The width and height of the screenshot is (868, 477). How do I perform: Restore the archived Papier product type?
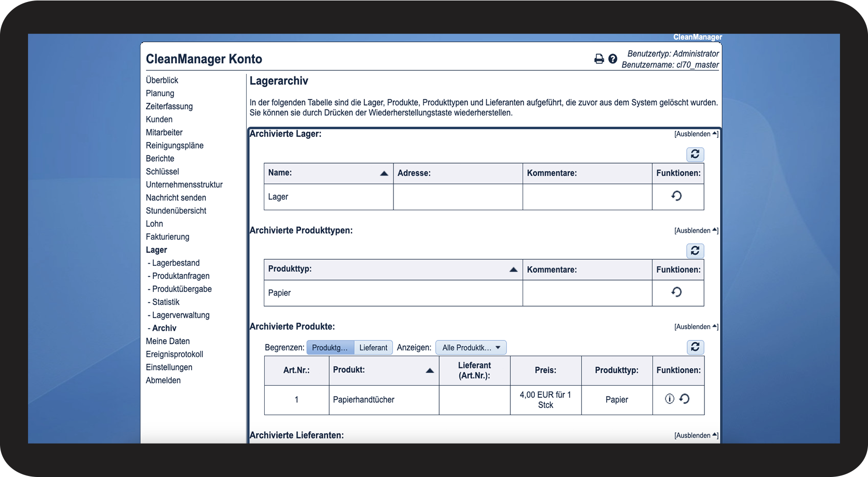pyautogui.click(x=676, y=292)
